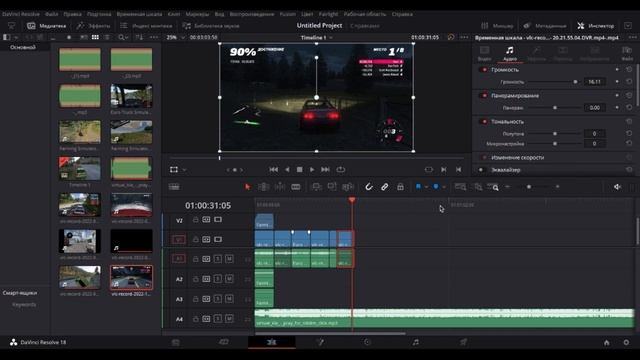Screen dimensions: 640x360
Task: Toggle the Инспектор panel button
Action: point(596,26)
